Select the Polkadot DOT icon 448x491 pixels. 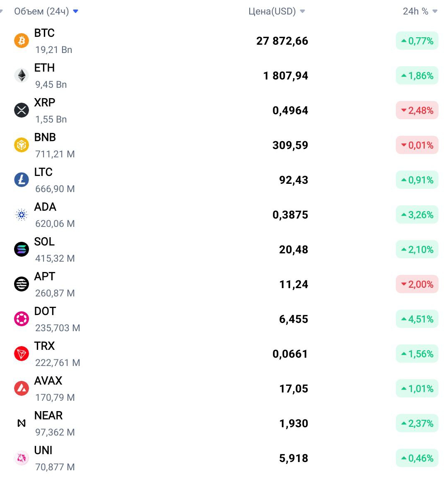(x=22, y=319)
